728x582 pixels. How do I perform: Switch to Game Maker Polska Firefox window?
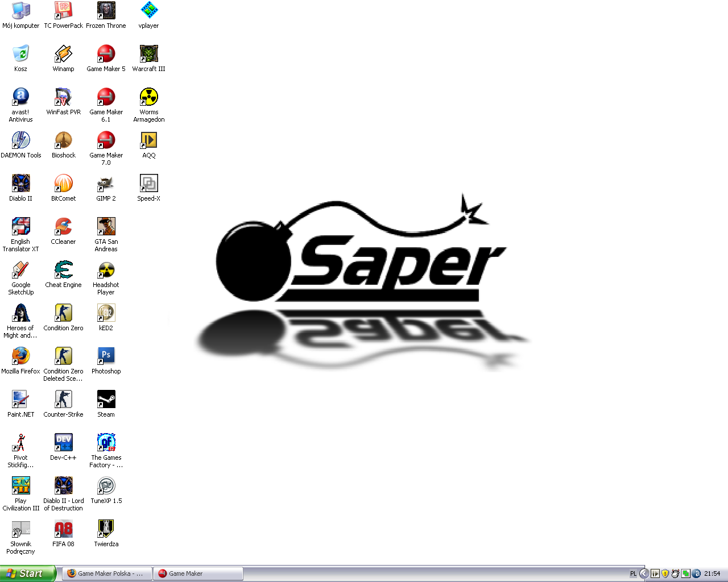click(x=107, y=573)
